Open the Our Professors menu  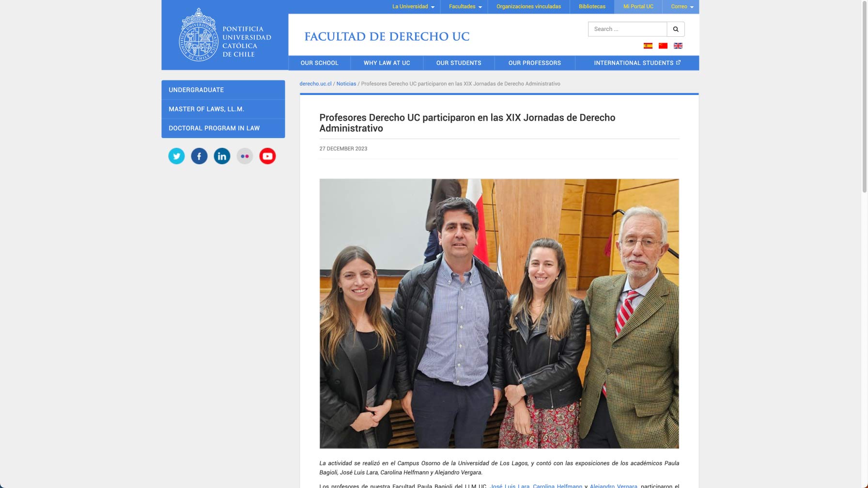(534, 63)
